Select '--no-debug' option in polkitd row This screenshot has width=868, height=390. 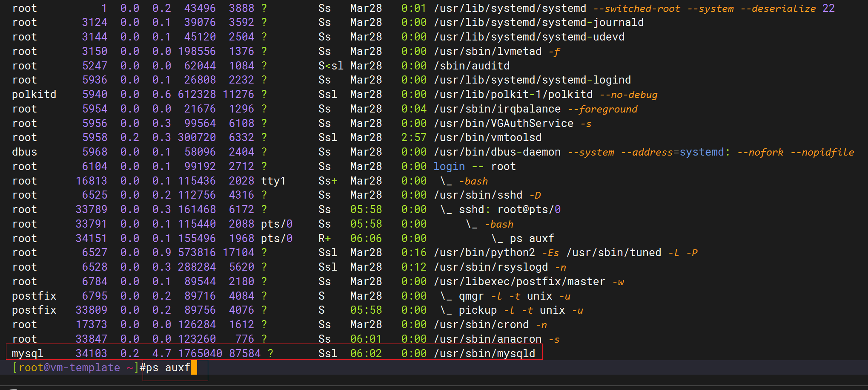pyautogui.click(x=629, y=94)
